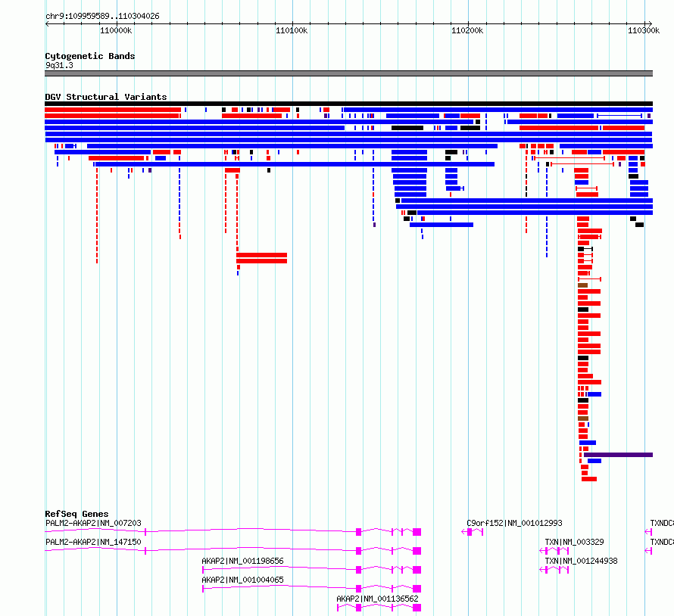Click the TXN NM_001244938 gene model glyph
The width and height of the screenshot is (674, 616).
[554, 570]
